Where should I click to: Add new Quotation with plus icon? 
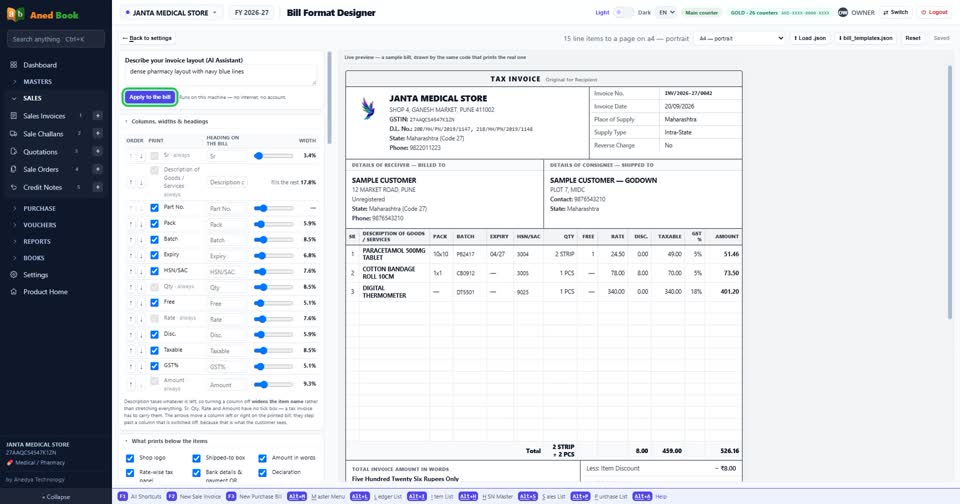click(x=97, y=151)
